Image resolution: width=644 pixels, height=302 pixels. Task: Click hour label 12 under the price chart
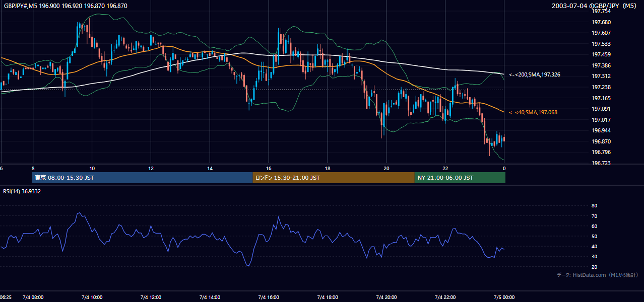(x=151, y=168)
